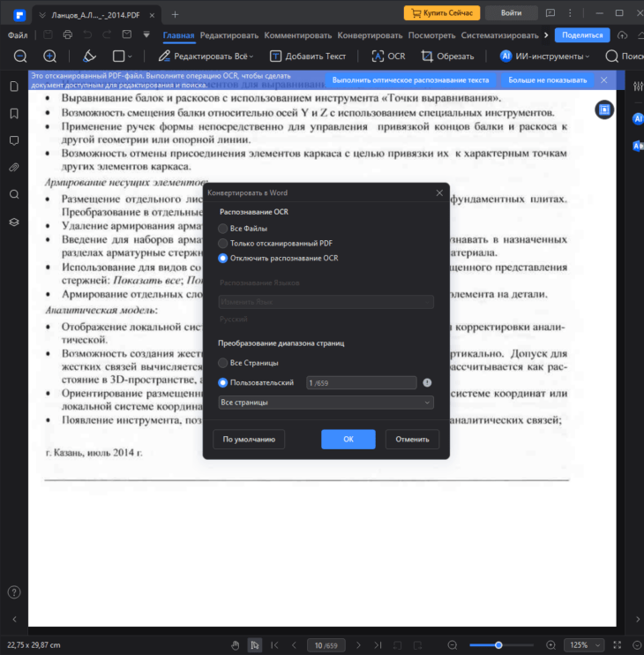Click the save icon in quick toolbar

pyautogui.click(x=48, y=34)
